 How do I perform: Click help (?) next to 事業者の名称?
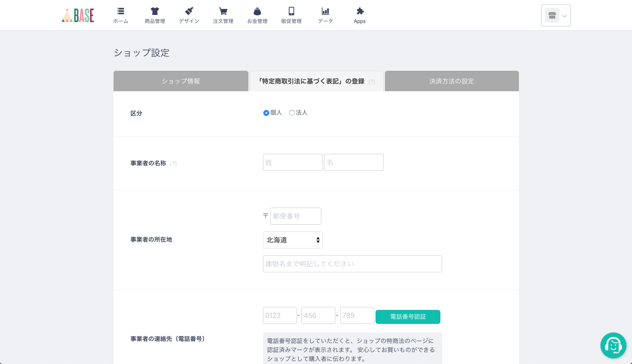point(173,164)
